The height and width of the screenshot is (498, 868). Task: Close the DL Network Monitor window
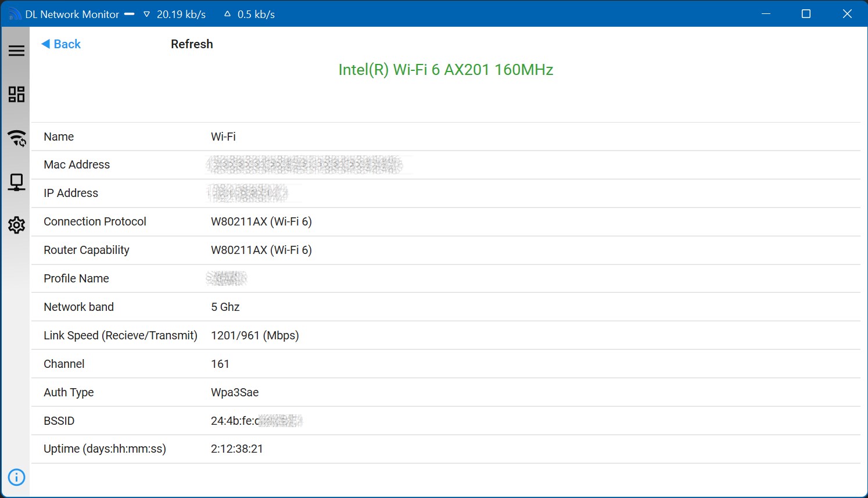(847, 14)
